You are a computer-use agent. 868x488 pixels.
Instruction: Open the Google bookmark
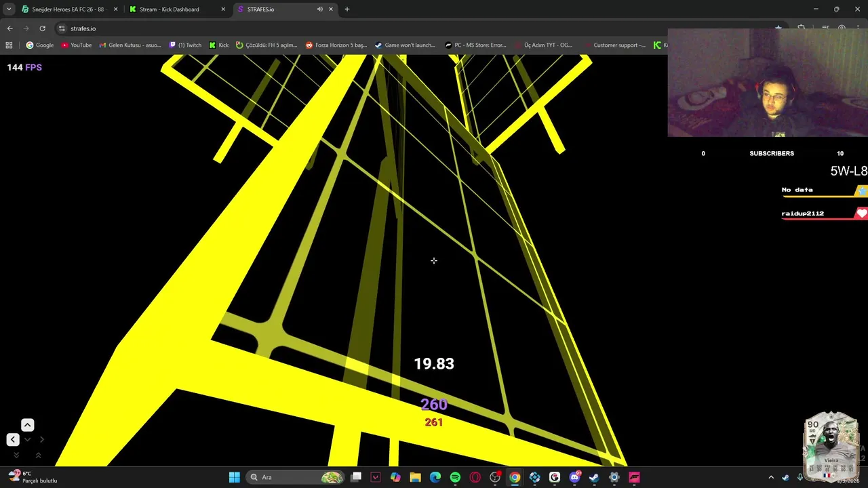coord(40,45)
